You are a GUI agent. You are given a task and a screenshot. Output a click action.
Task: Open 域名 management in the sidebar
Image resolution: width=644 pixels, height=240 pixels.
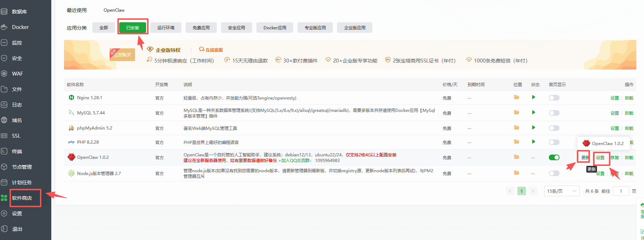click(17, 120)
